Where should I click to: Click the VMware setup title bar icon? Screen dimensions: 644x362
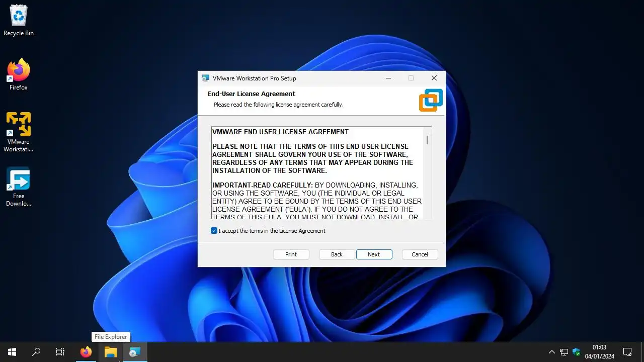pos(205,78)
